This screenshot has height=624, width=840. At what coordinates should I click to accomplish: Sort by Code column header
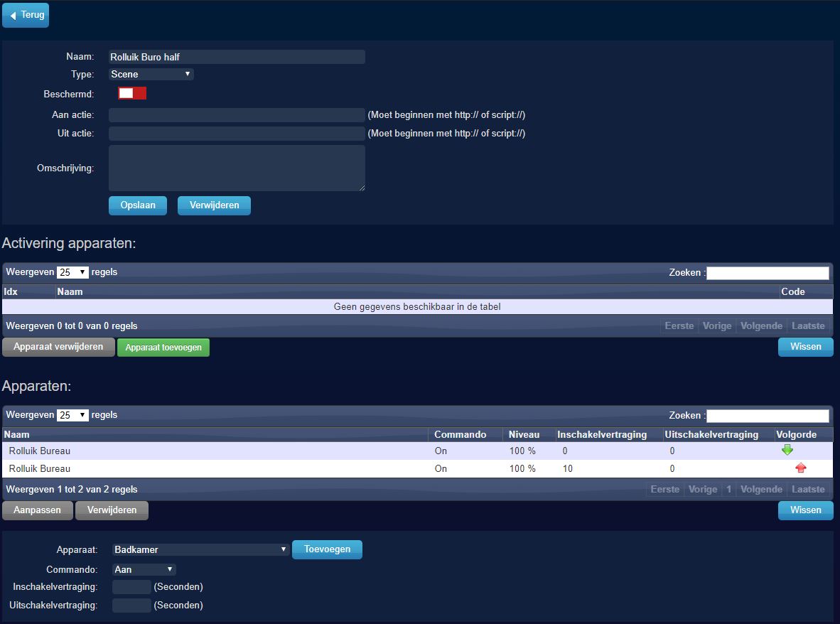tap(807, 292)
